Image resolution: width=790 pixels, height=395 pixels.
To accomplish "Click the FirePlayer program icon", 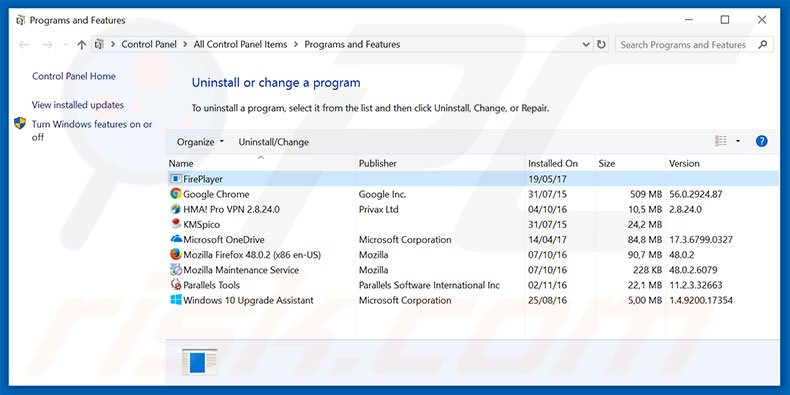I will tap(175, 179).
